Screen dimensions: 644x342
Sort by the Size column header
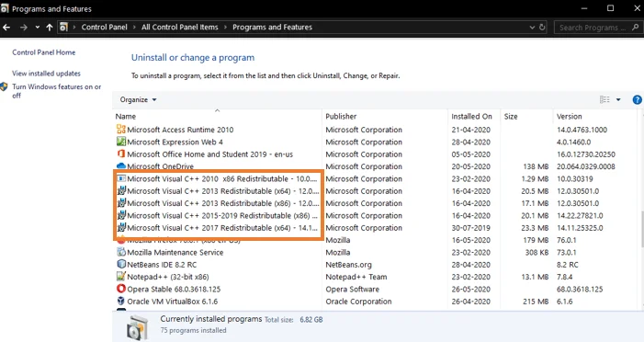[526, 117]
